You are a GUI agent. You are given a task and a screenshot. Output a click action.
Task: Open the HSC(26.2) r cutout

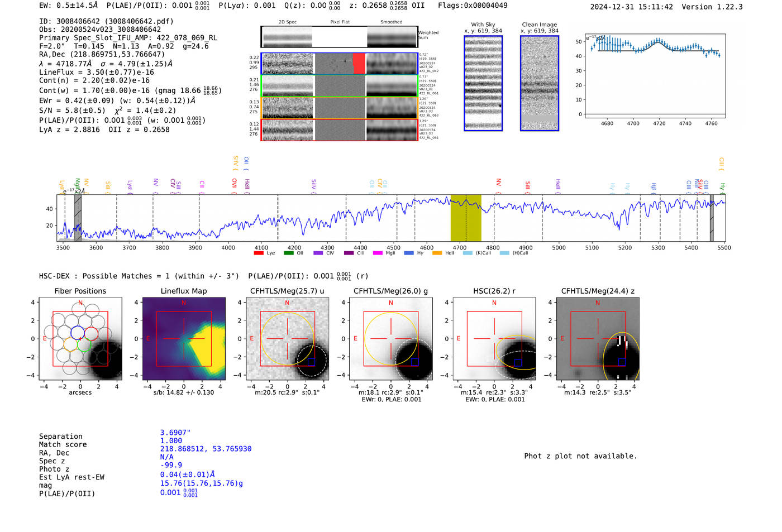pos(494,339)
